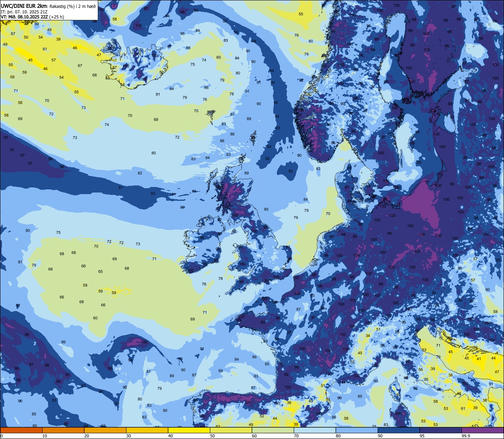Screen dimensions: 504x439
Task: Click the dark blue 90–95 legend segment
Action: pyautogui.click(x=398, y=430)
